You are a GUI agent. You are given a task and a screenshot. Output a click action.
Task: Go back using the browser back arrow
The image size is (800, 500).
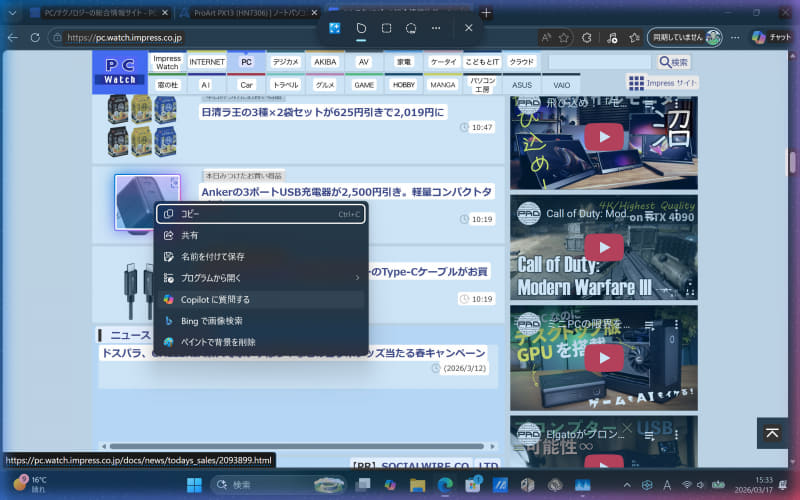click(x=13, y=37)
